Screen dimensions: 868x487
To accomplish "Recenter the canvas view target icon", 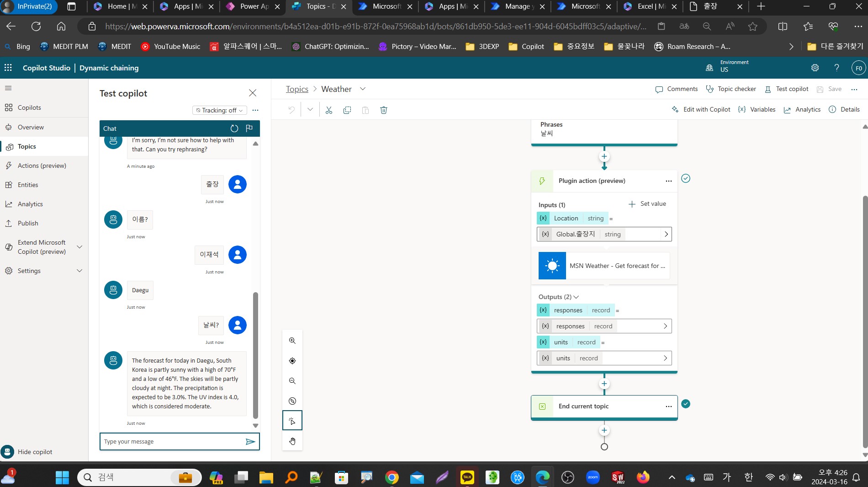I will point(292,361).
